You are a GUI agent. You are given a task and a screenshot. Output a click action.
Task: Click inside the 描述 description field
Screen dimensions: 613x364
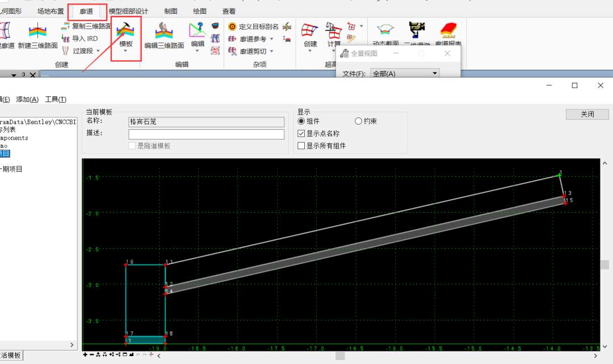(206, 134)
